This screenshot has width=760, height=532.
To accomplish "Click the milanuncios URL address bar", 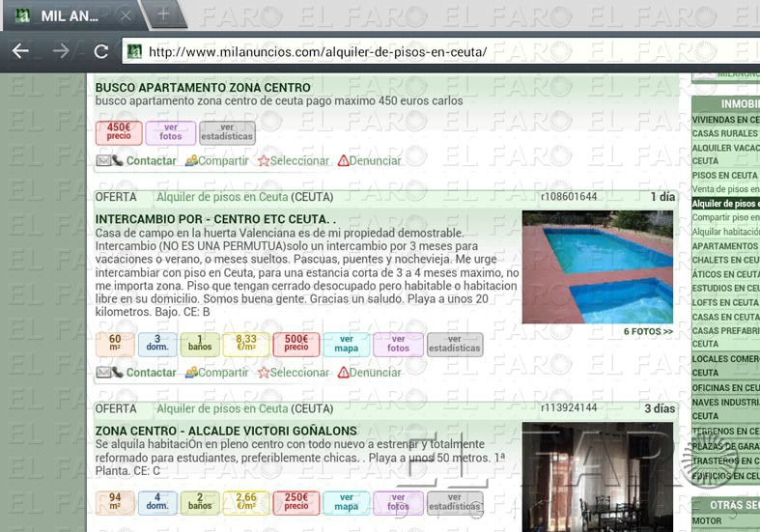I will tap(441, 51).
